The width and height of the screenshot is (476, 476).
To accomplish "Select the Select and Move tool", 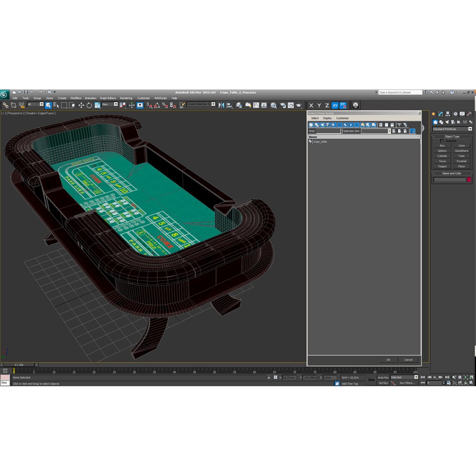I will click(x=81, y=105).
